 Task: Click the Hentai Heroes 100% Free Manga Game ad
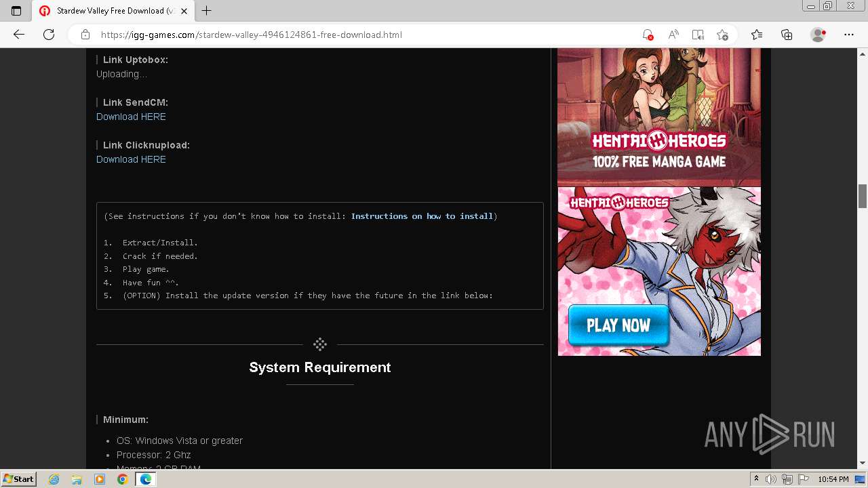659,116
